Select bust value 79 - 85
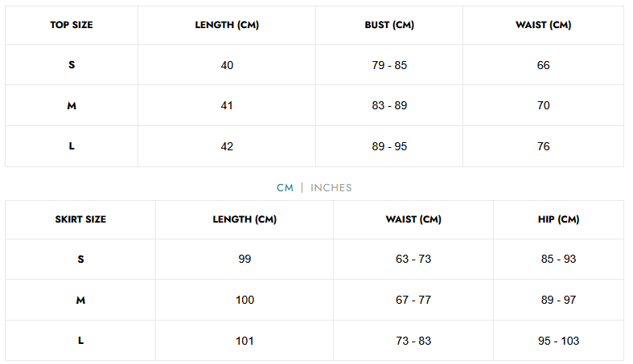Viewport: 633px width, 364px height. coord(389,65)
